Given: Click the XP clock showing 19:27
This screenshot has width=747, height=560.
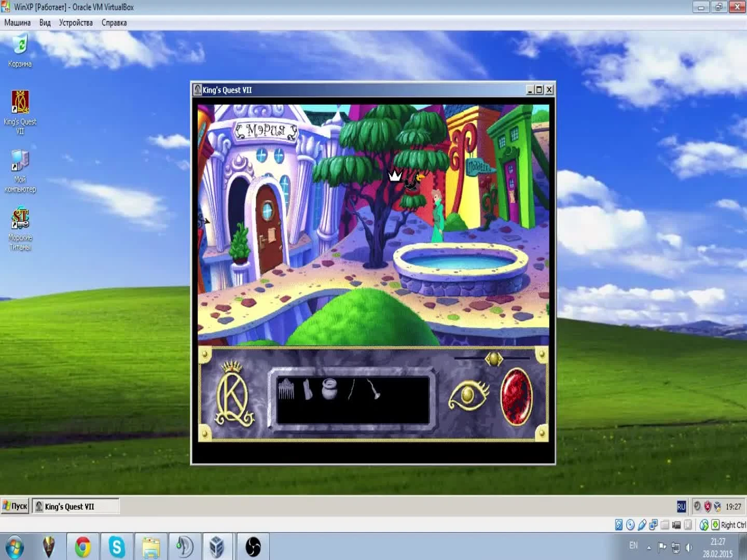Looking at the screenshot, I should [x=734, y=507].
